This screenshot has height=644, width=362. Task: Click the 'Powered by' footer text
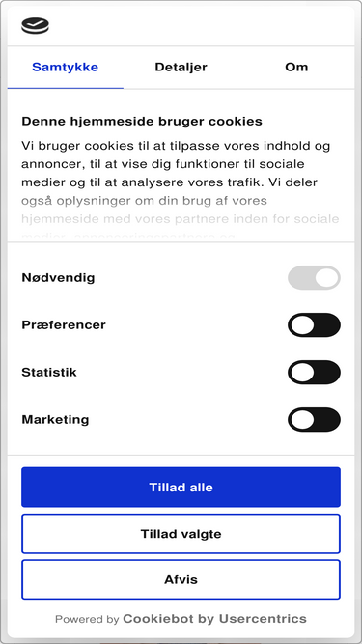pyautogui.click(x=87, y=619)
